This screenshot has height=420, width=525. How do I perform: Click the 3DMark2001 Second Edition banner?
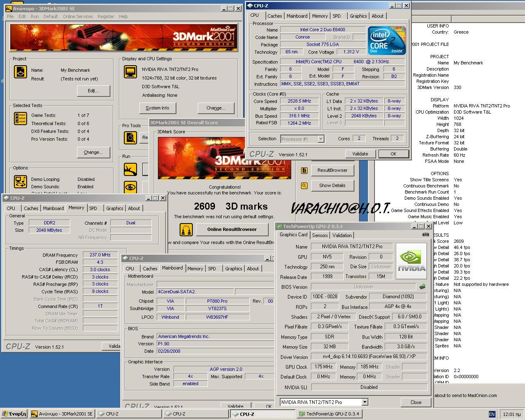(x=123, y=38)
